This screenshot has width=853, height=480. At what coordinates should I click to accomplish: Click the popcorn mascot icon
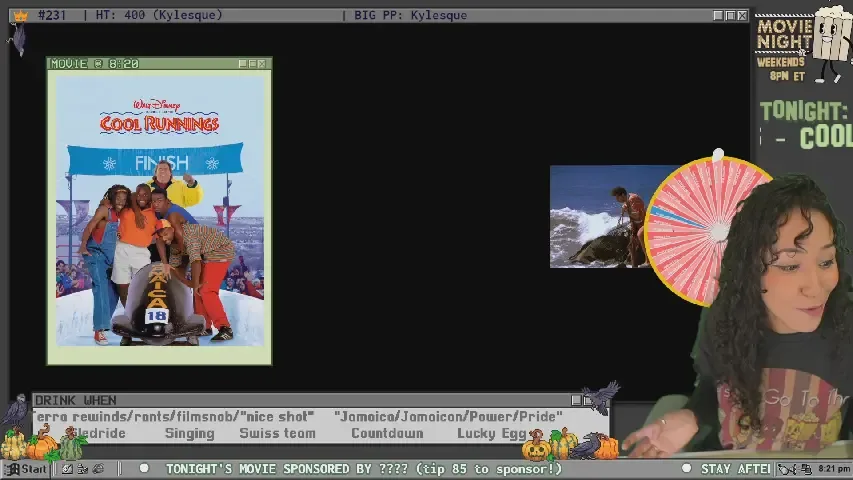829,40
